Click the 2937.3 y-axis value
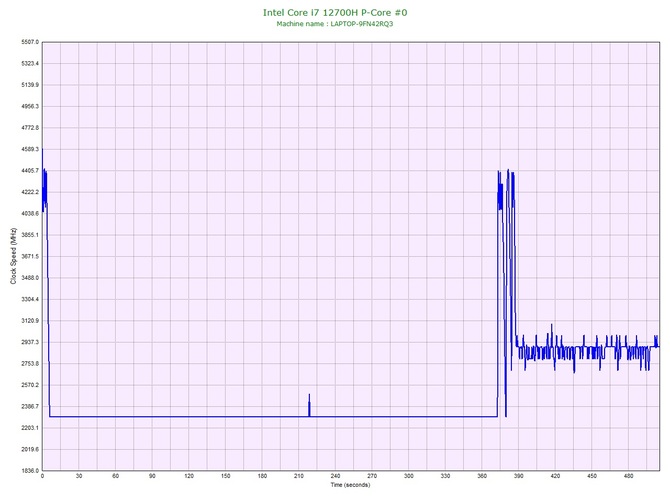 coord(30,342)
